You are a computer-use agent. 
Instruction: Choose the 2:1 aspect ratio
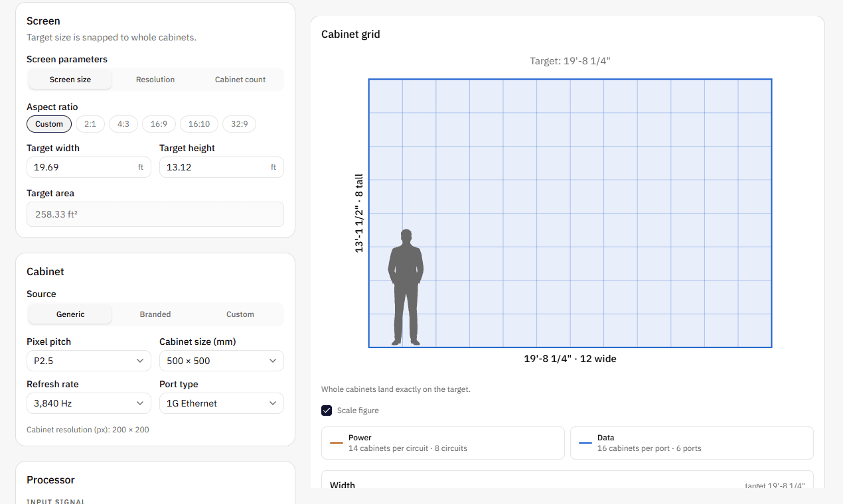(90, 124)
